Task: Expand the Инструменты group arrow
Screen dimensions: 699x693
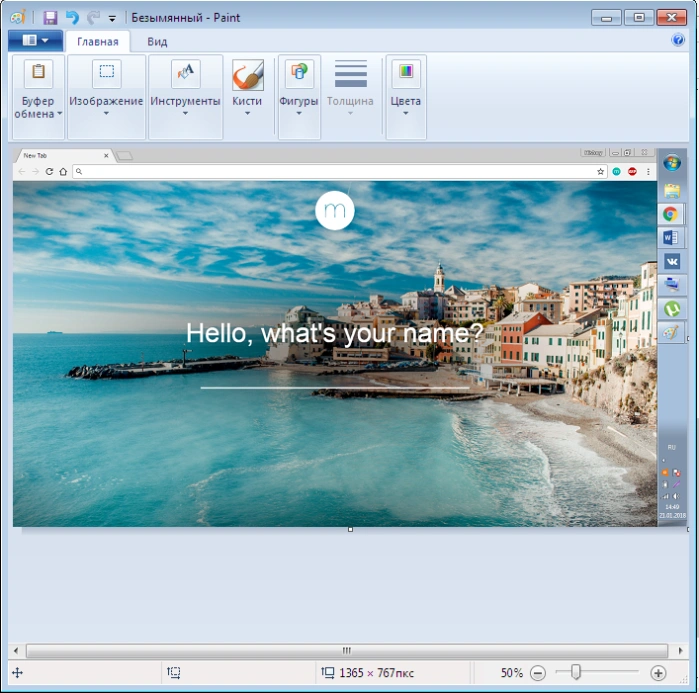Action: tap(185, 113)
